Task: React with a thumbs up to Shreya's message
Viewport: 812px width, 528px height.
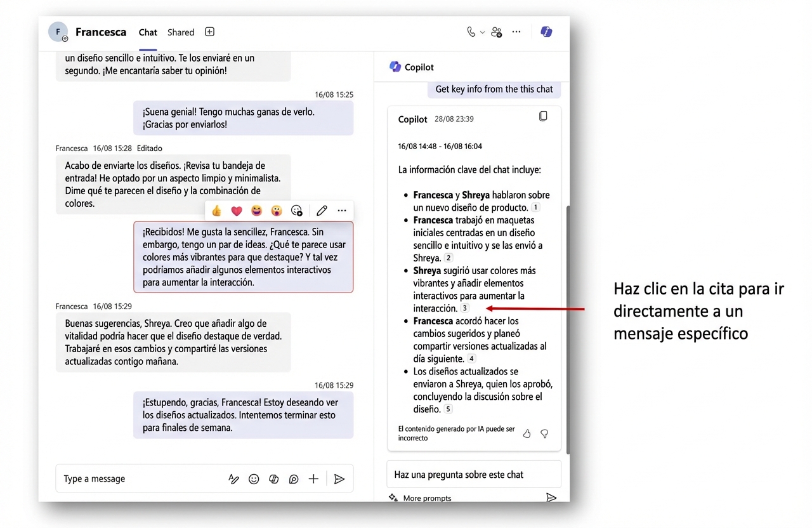Action: 216,210
